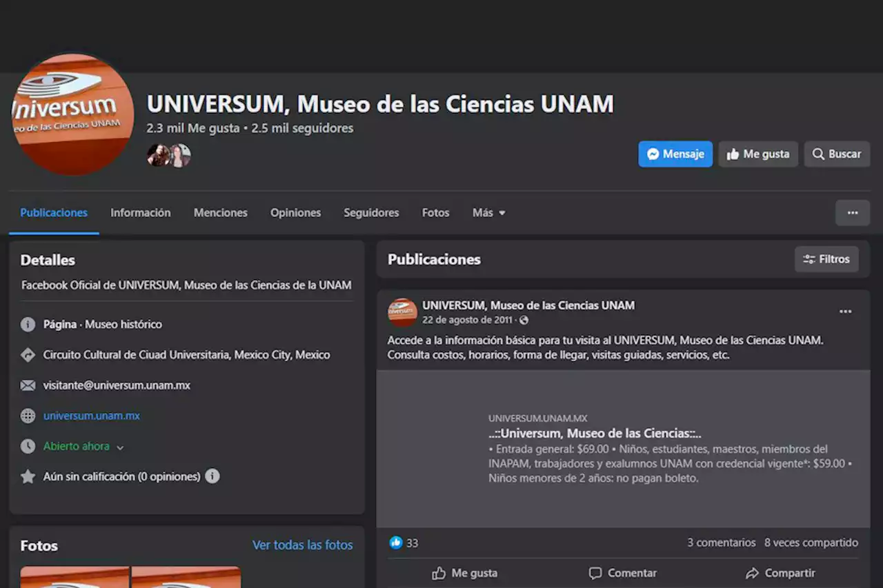Open the post's three-dots options menu

[x=845, y=312]
